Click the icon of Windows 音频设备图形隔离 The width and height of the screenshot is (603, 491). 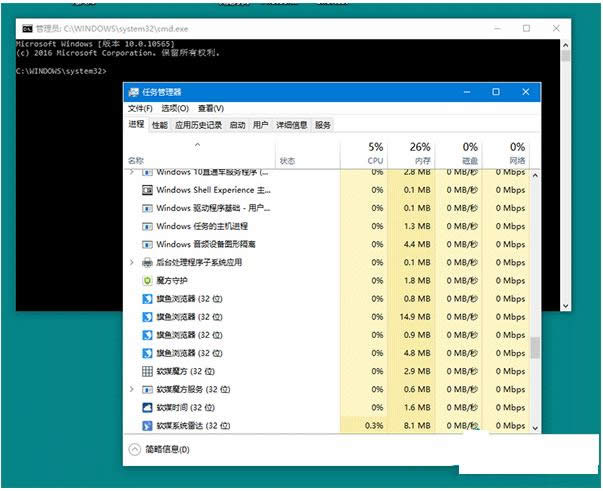tap(147, 244)
